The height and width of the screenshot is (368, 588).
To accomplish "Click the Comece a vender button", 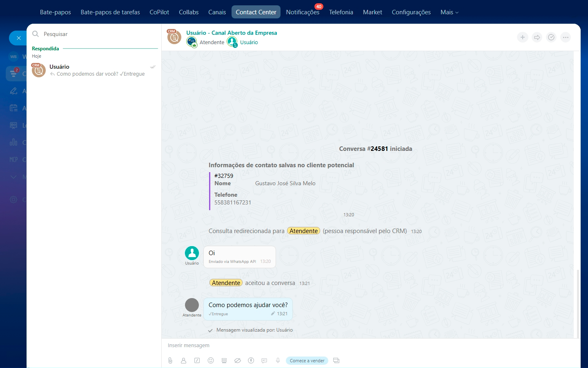I will pyautogui.click(x=307, y=361).
